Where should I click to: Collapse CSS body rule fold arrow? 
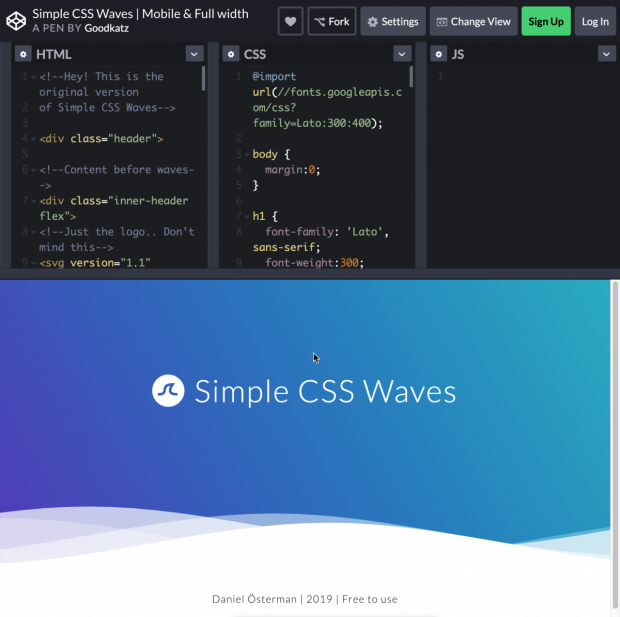point(247,155)
